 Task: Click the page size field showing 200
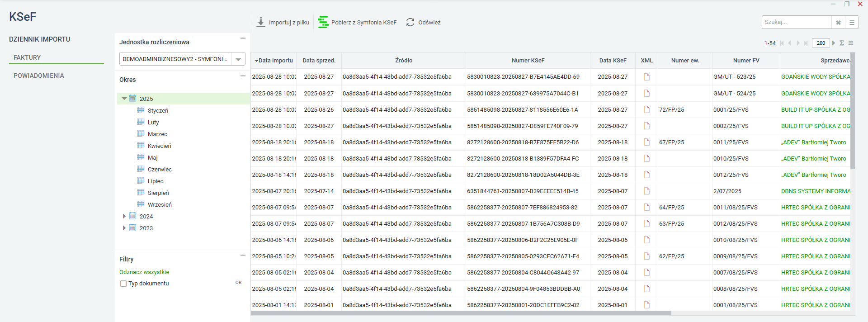[x=821, y=43]
